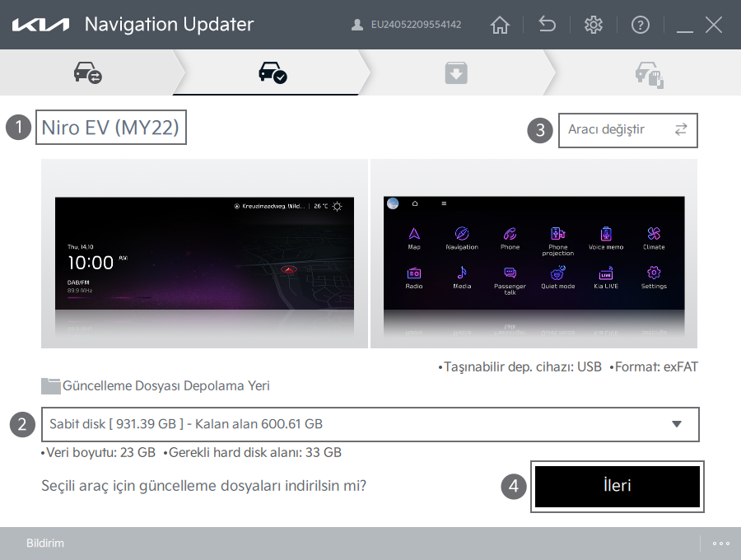Click the Güncelleme Dosyası Depolama Yeri label
This screenshot has height=560, width=741.
(x=165, y=385)
